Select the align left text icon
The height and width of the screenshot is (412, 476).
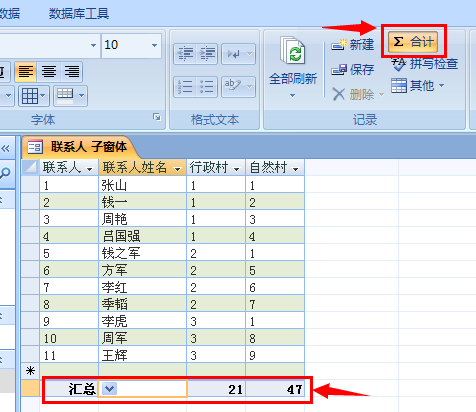click(x=26, y=72)
